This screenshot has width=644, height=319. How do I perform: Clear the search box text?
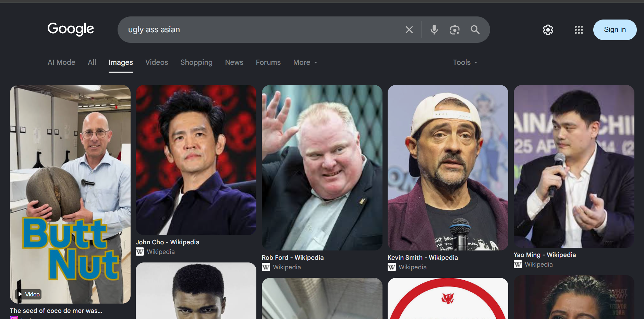(409, 30)
